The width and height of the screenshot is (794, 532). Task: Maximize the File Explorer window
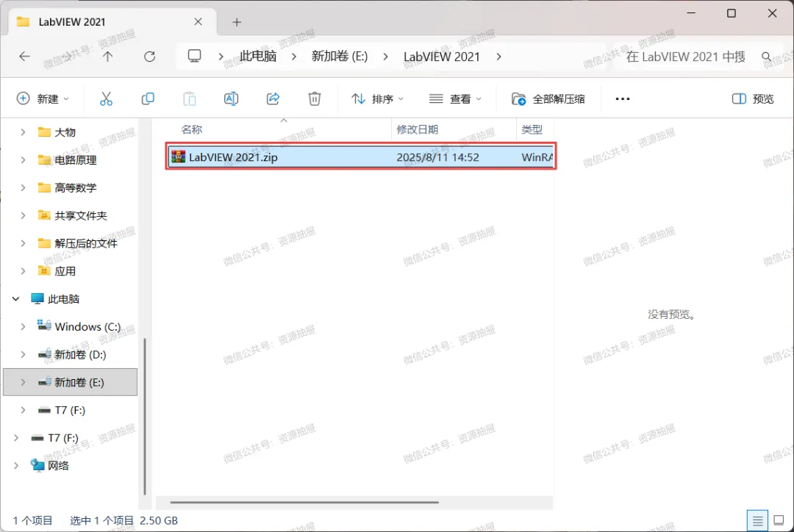click(732, 13)
